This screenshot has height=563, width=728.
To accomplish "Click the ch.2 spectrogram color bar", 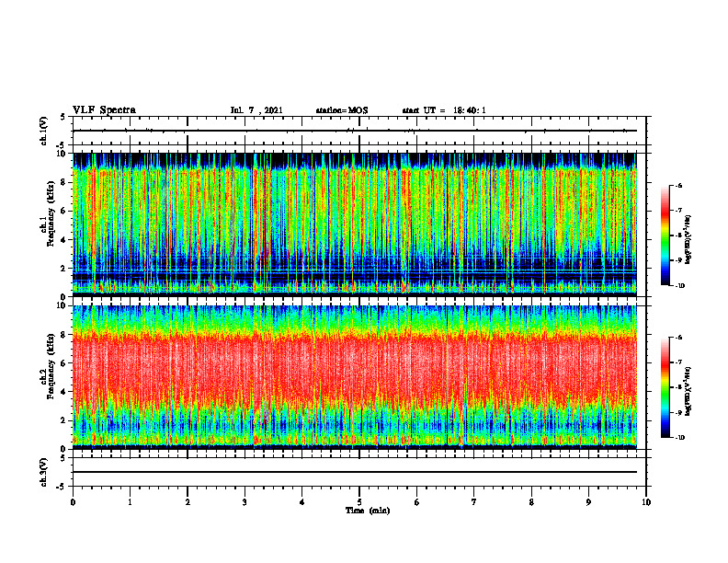I will [665, 387].
